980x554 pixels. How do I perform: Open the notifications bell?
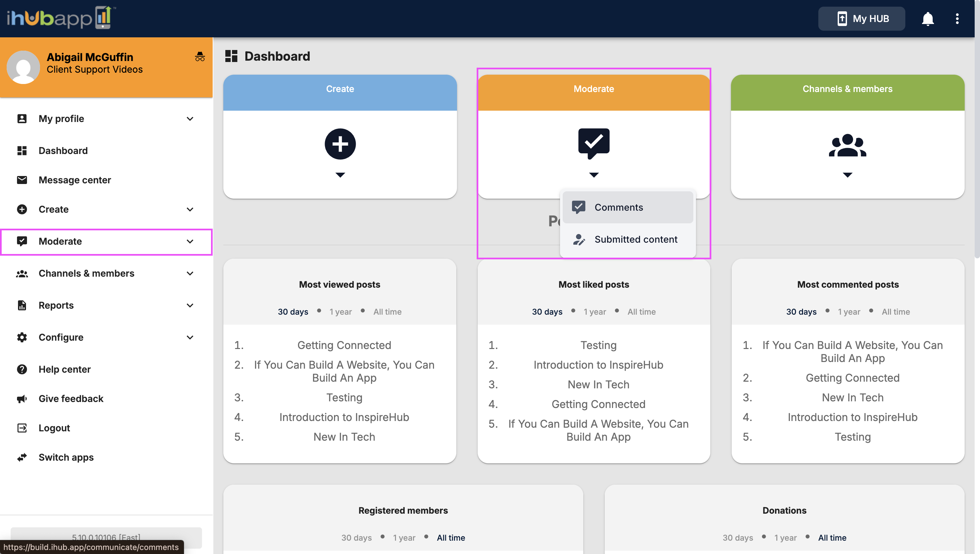[927, 18]
